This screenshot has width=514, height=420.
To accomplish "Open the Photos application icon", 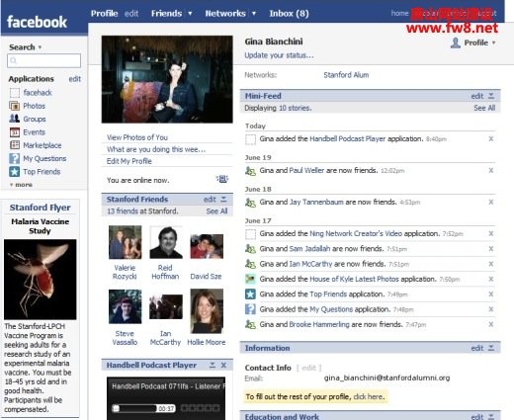I will click(15, 106).
